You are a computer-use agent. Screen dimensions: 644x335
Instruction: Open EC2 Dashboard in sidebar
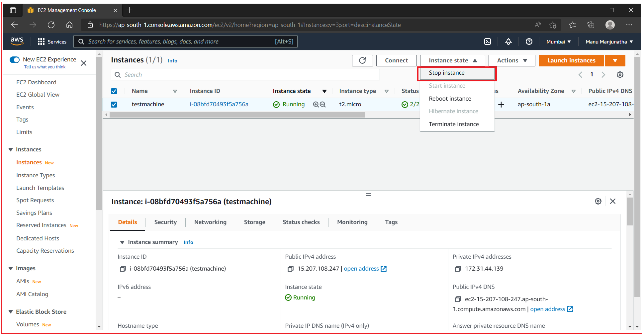coord(36,82)
